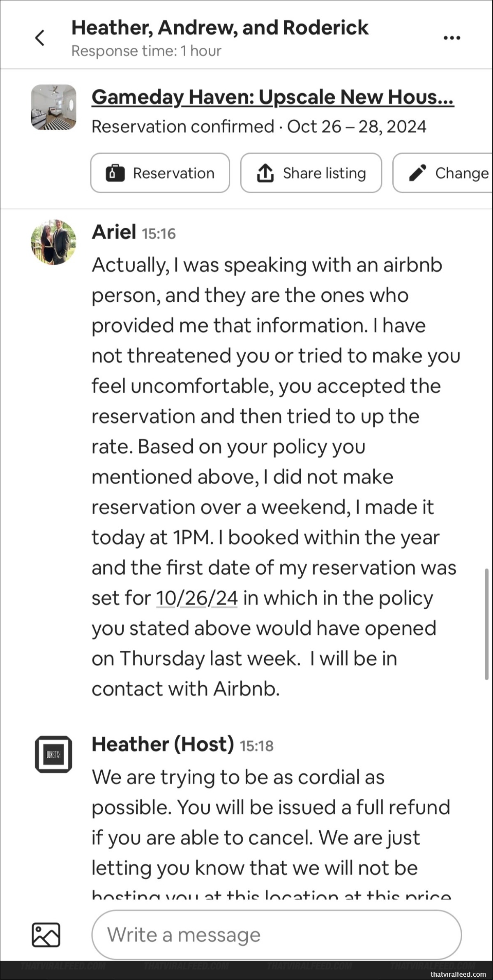Tap the back arrow
The height and width of the screenshot is (980, 493).
[x=40, y=38]
